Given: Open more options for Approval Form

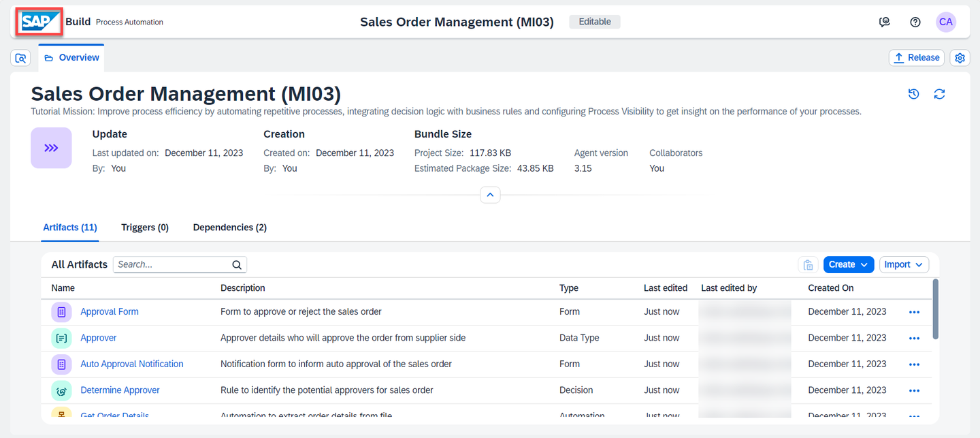Looking at the screenshot, I should click(x=914, y=312).
